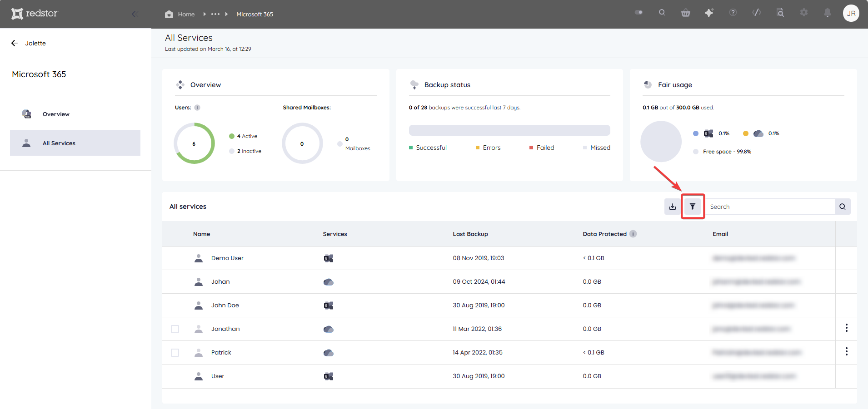
Task: Sort by the Data Protected column header
Action: (x=605, y=234)
